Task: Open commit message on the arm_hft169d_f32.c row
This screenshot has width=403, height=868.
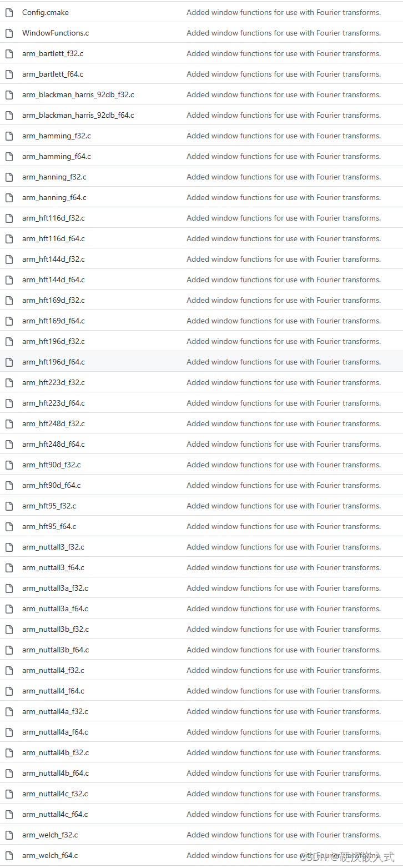Action: tap(284, 300)
